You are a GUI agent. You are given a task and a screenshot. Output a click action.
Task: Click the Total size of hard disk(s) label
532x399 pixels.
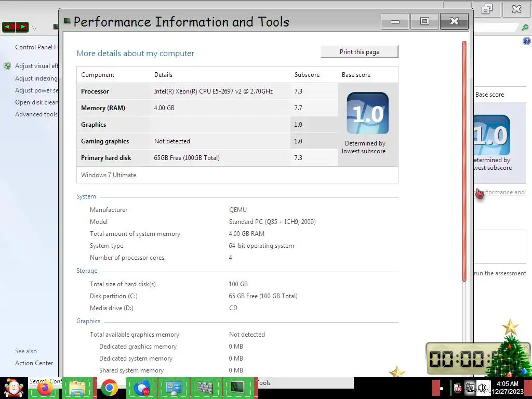[x=123, y=284]
